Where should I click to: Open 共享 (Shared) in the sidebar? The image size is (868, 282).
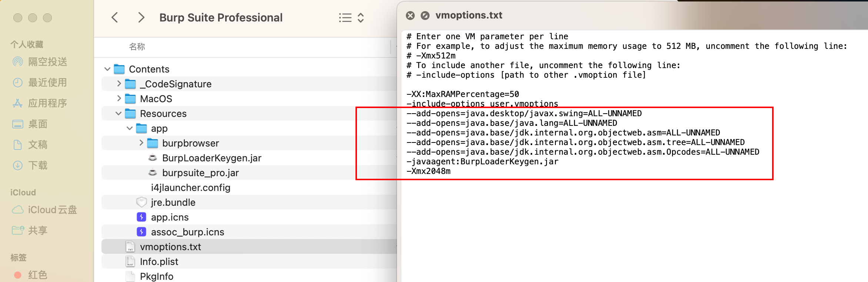30,230
